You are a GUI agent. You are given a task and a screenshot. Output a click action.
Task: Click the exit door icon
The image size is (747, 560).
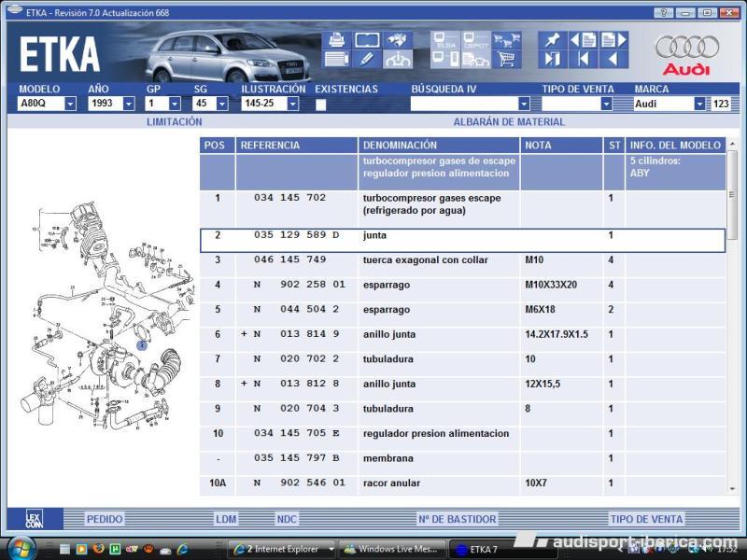tap(552, 60)
